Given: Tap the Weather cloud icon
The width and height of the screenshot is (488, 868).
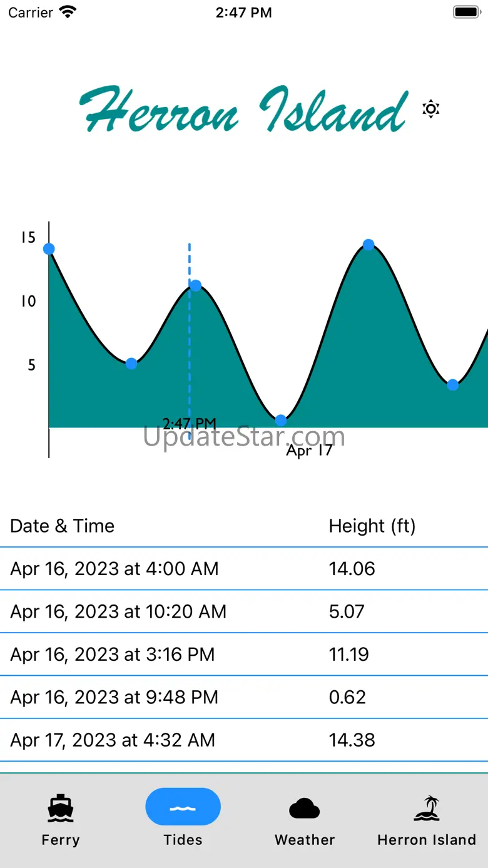Looking at the screenshot, I should tap(305, 809).
